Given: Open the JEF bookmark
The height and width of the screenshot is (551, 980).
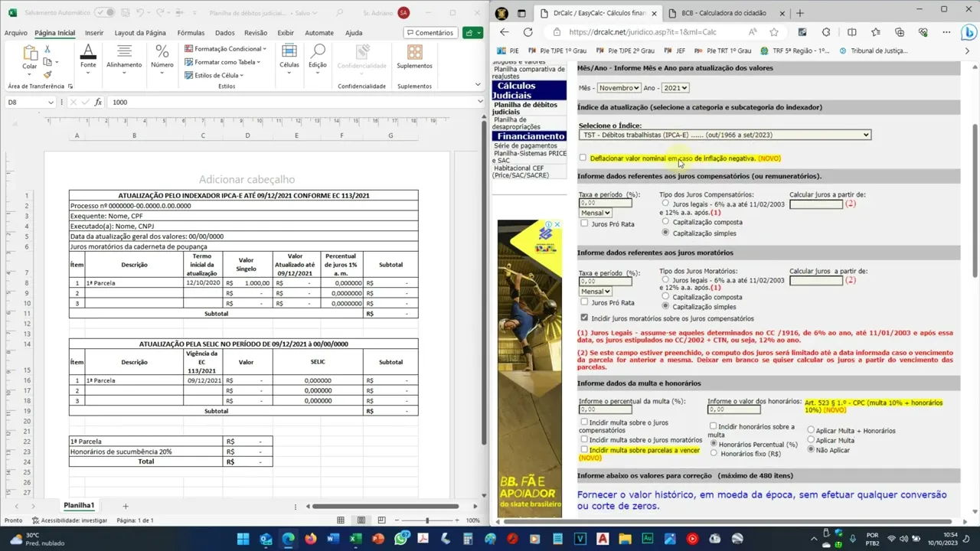Looking at the screenshot, I should coord(675,51).
